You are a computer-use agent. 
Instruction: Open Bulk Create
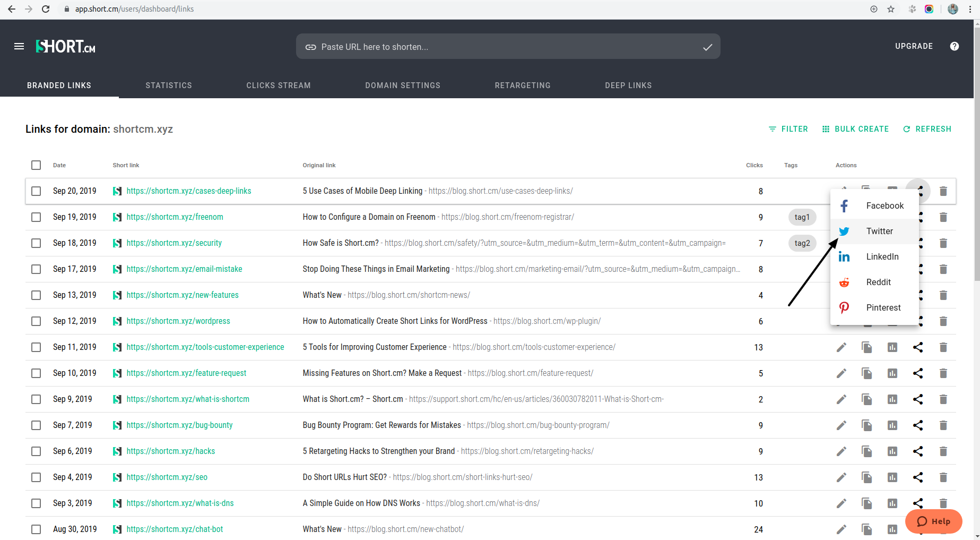point(855,129)
